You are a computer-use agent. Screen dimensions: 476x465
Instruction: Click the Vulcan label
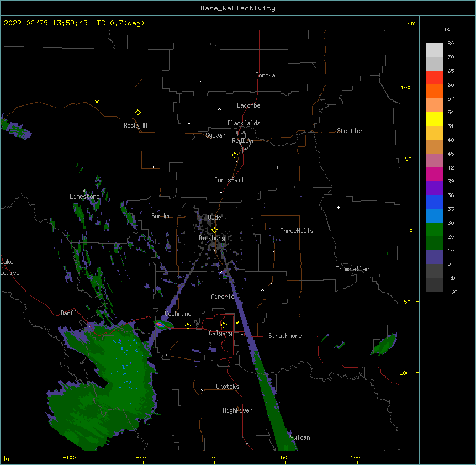pyautogui.click(x=300, y=437)
